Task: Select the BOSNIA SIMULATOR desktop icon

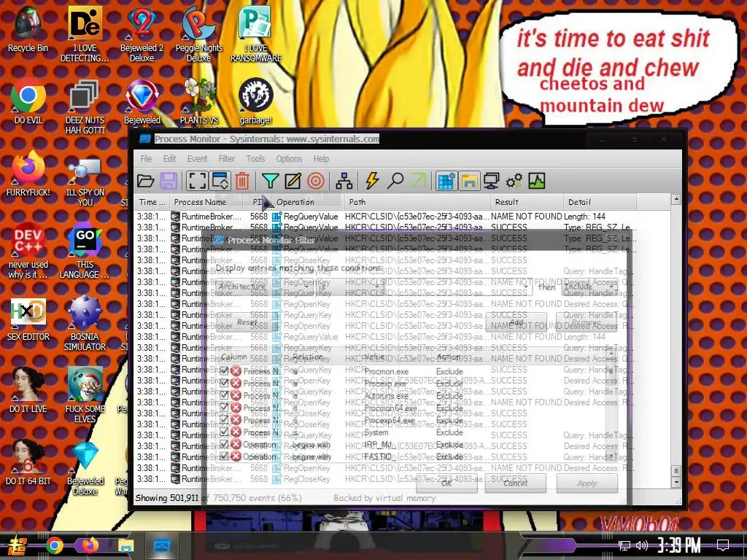Action: [85, 324]
